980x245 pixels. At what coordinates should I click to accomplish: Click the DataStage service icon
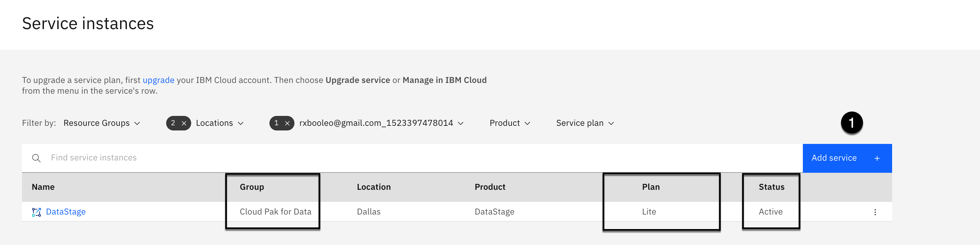coord(36,212)
